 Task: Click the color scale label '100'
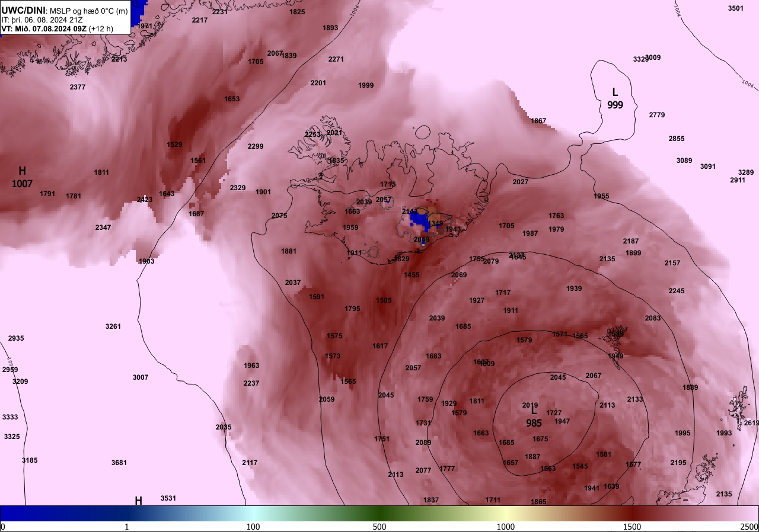(x=253, y=527)
